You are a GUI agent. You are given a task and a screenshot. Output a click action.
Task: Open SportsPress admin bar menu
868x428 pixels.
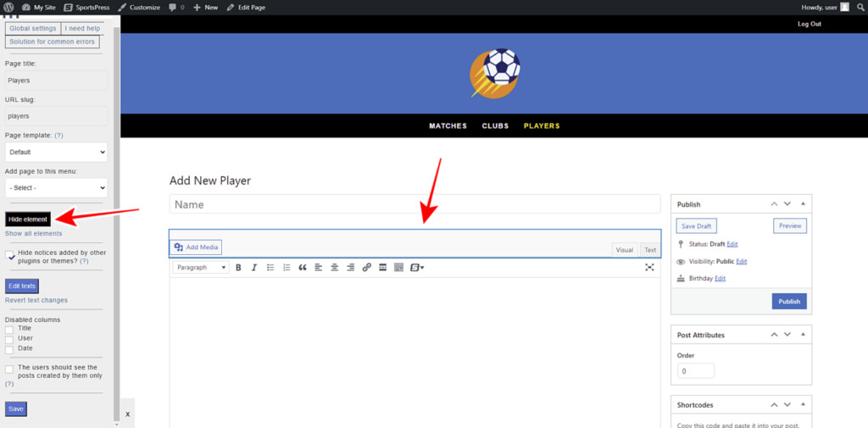86,7
